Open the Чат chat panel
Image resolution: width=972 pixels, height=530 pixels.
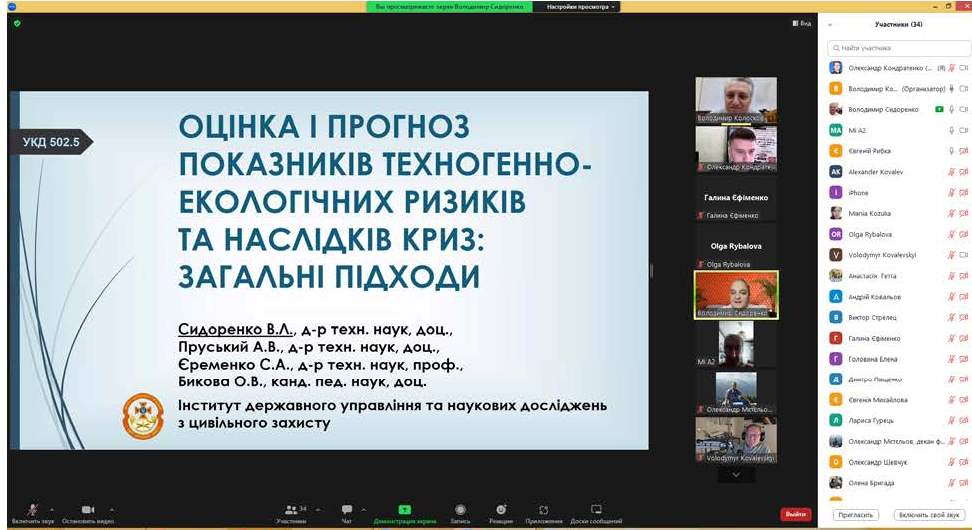coord(347,510)
